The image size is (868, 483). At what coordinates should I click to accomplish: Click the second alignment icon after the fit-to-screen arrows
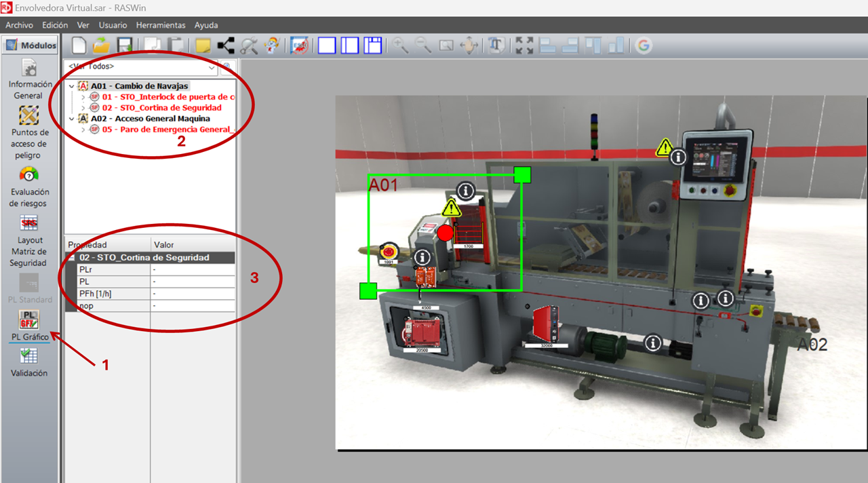click(x=570, y=45)
